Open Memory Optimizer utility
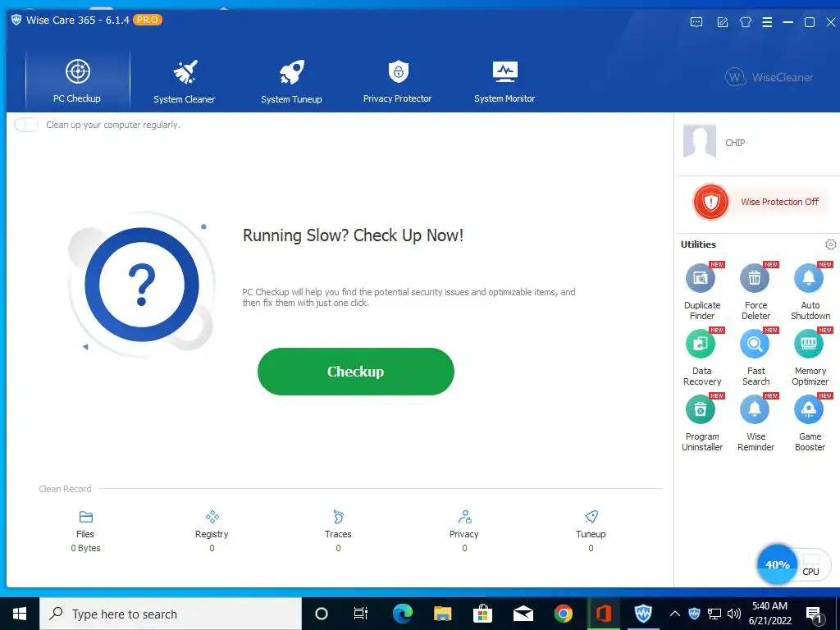This screenshot has height=630, width=840. (810, 357)
